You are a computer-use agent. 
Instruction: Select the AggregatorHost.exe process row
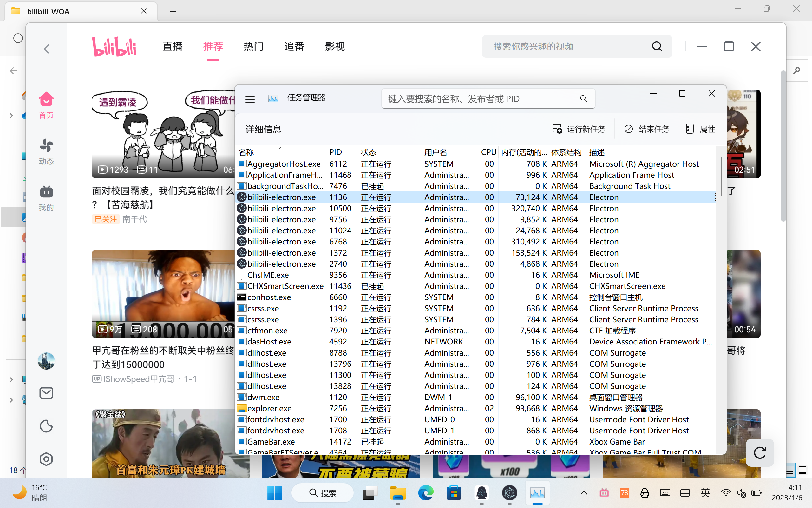click(x=476, y=164)
